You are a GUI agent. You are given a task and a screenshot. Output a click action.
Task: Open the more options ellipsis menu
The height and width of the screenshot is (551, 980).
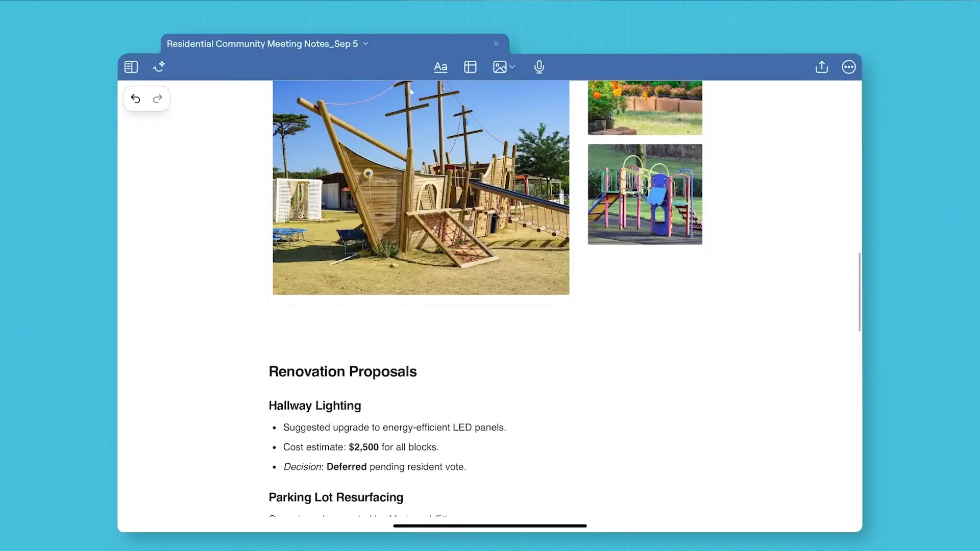click(x=848, y=67)
